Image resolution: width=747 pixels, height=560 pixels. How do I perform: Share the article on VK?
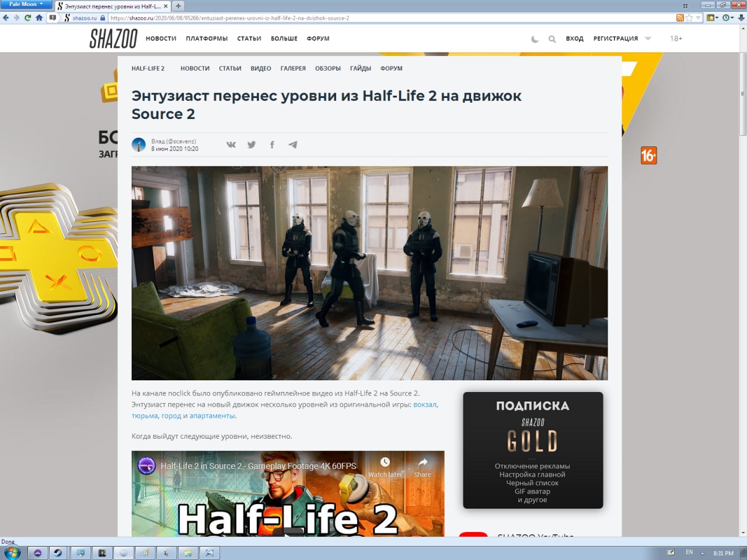tap(231, 145)
